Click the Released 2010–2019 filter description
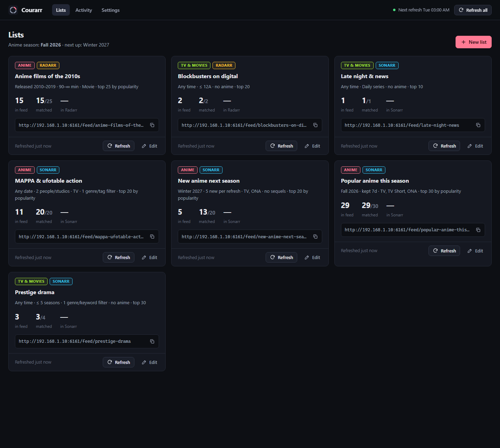The width and height of the screenshot is (500, 448). tap(76, 86)
